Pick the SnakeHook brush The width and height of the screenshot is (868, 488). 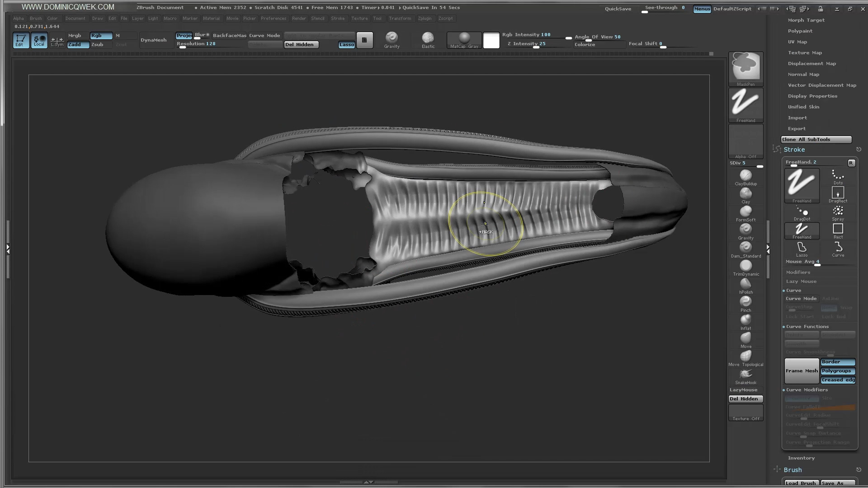coord(745,375)
